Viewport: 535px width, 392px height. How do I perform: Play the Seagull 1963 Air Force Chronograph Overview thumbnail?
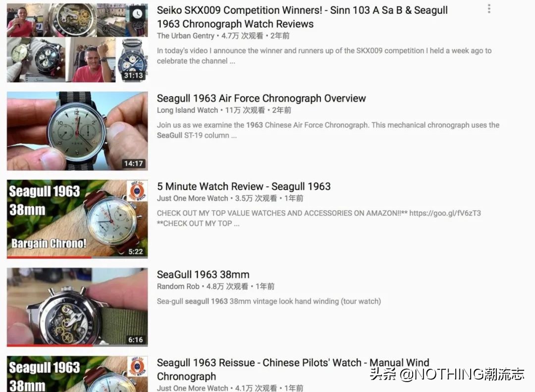77,131
